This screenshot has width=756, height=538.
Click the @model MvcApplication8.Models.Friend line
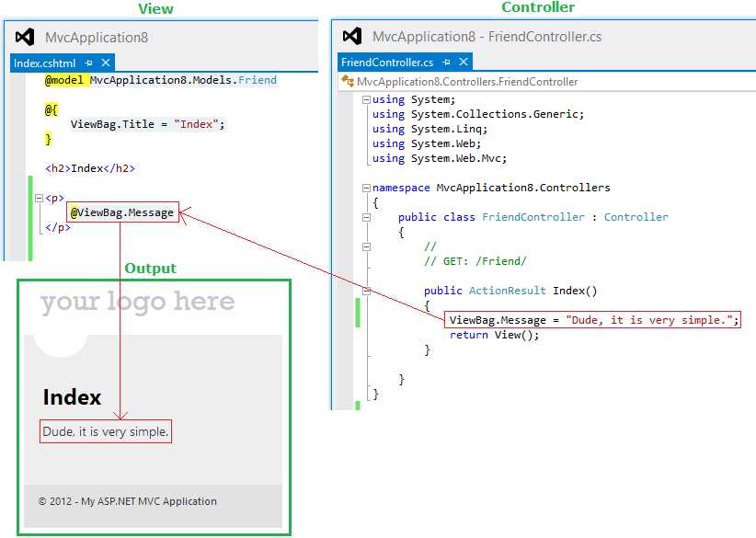161,80
